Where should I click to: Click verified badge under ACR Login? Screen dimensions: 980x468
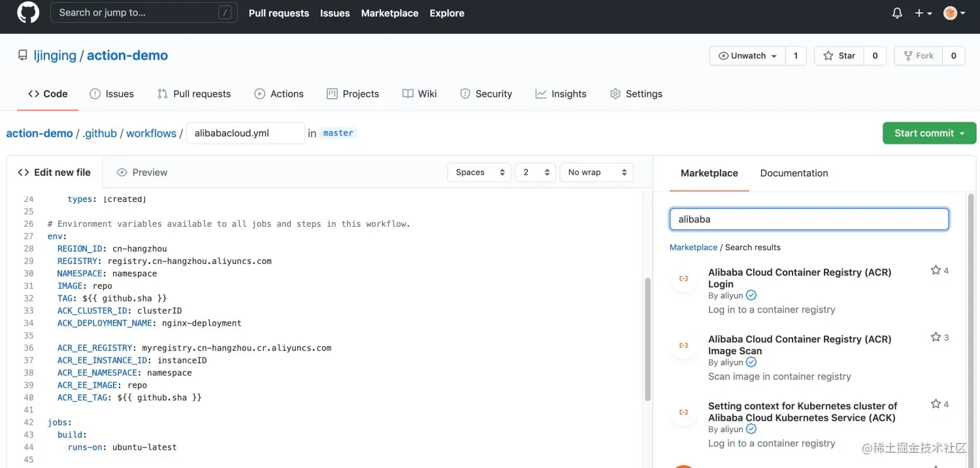tap(751, 295)
